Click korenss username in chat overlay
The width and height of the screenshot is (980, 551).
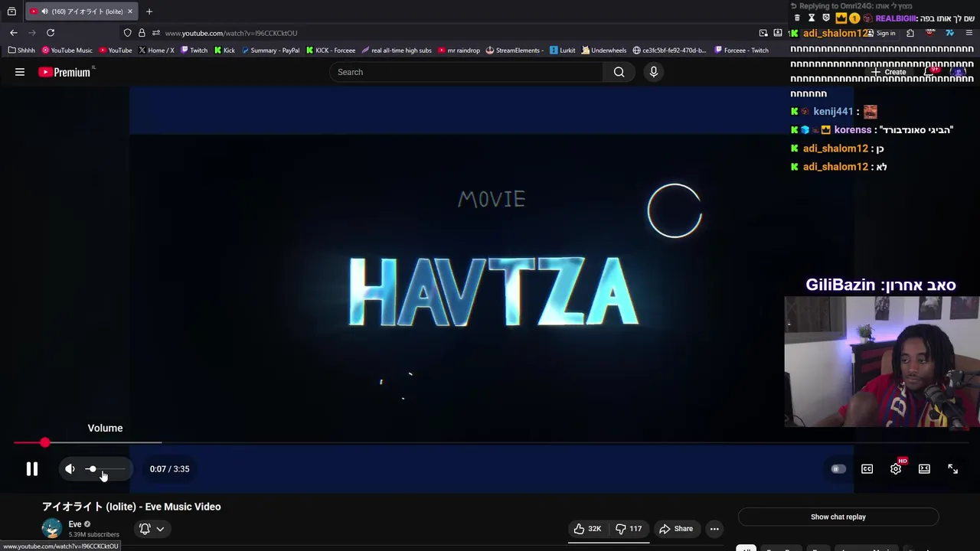[x=853, y=130]
